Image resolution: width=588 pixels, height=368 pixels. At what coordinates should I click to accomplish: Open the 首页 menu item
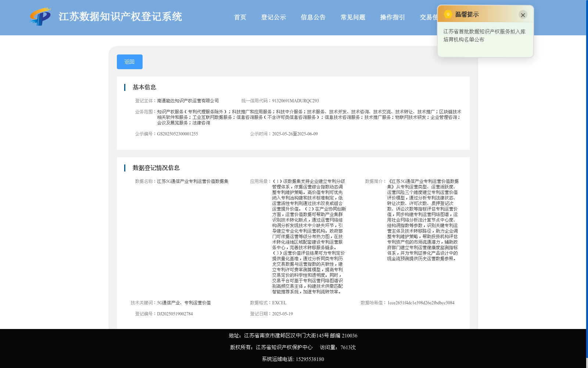click(240, 17)
